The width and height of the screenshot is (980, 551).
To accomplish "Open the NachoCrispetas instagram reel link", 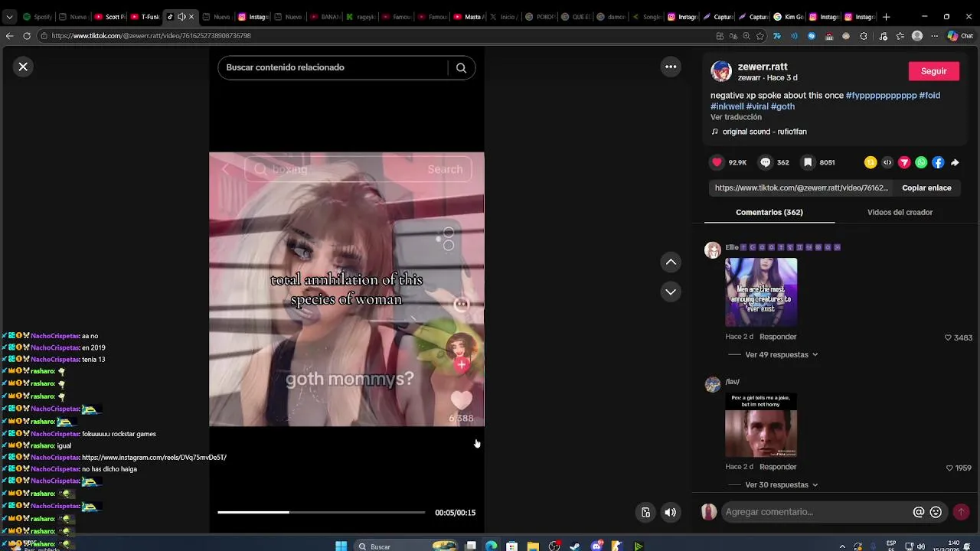I will pos(154,458).
